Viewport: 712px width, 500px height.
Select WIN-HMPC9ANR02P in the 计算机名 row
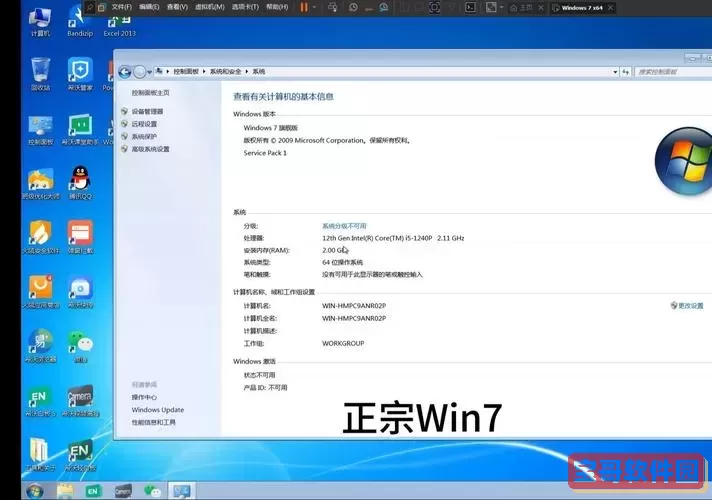[x=354, y=306]
